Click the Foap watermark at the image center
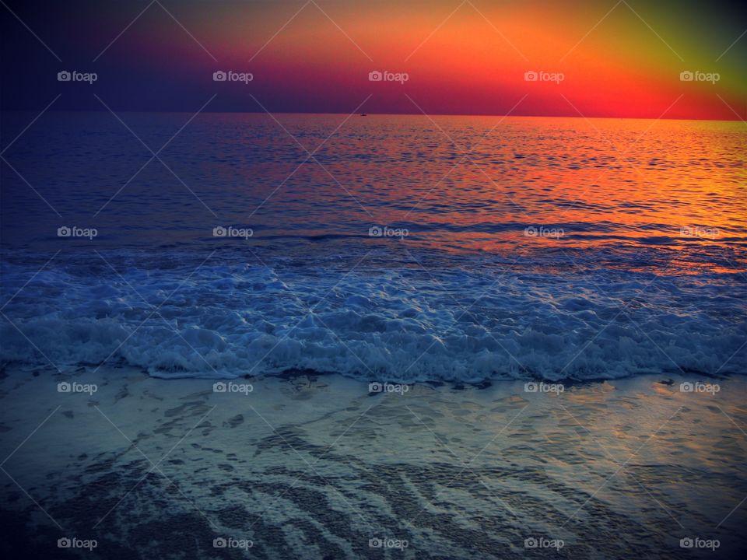 [388, 232]
